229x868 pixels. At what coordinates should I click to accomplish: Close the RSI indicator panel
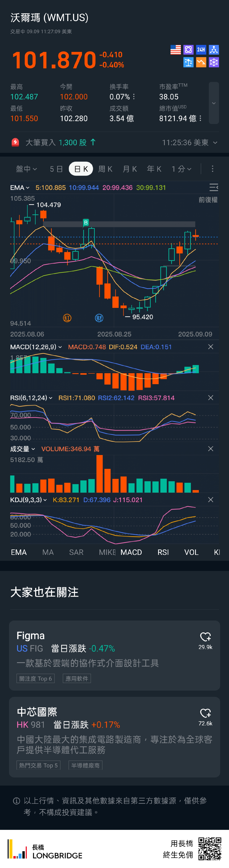(211, 398)
